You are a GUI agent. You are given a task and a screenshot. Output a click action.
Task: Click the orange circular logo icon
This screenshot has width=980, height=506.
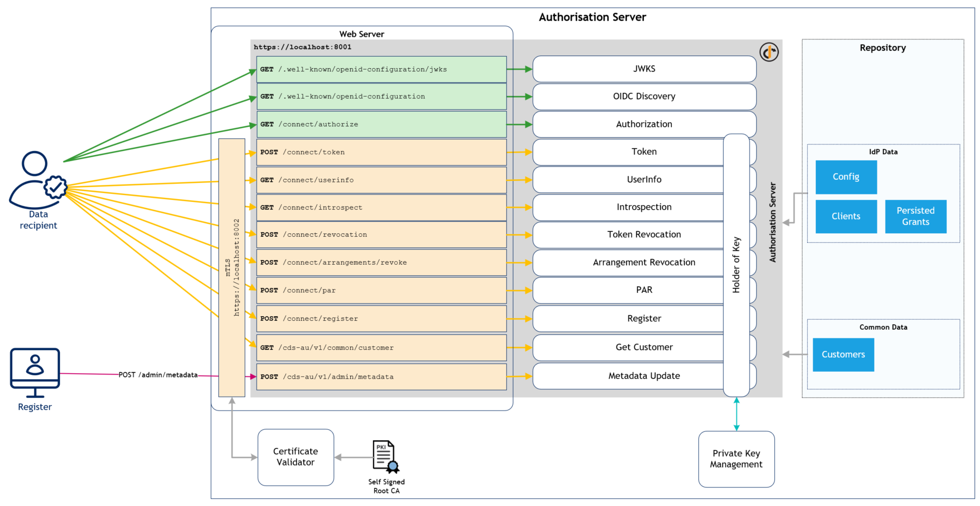click(769, 52)
